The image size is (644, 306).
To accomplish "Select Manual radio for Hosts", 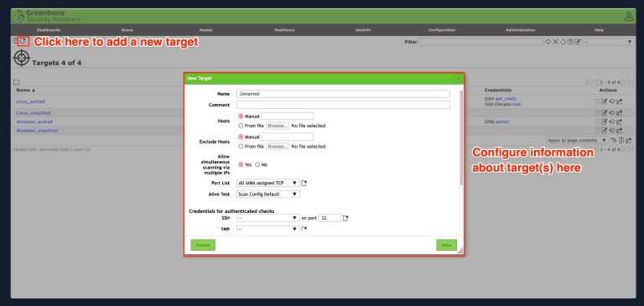I will [x=241, y=117].
